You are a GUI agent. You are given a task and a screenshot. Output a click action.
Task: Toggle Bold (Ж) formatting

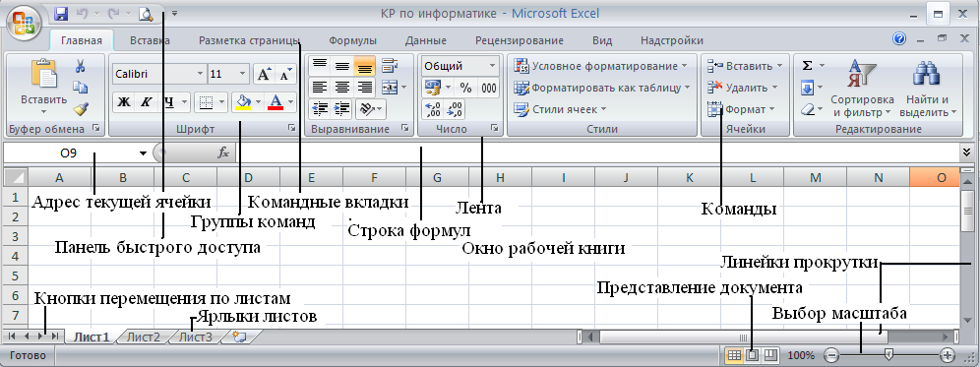point(124,102)
